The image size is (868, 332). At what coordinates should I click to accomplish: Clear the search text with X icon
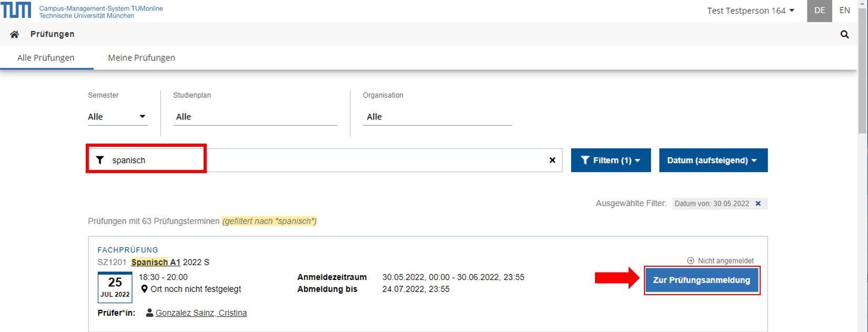552,160
